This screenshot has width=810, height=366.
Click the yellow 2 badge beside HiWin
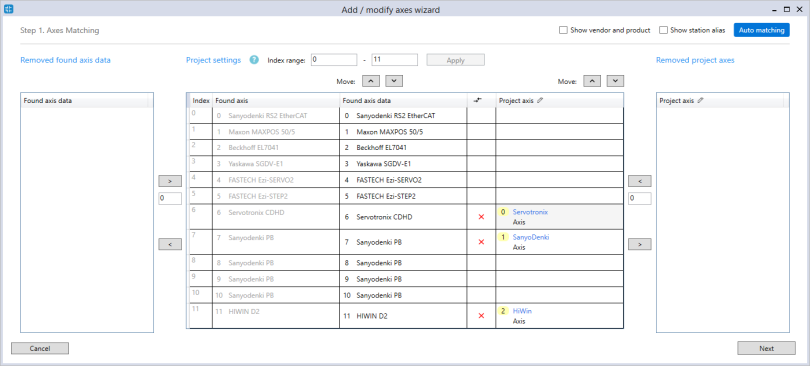(x=503, y=311)
